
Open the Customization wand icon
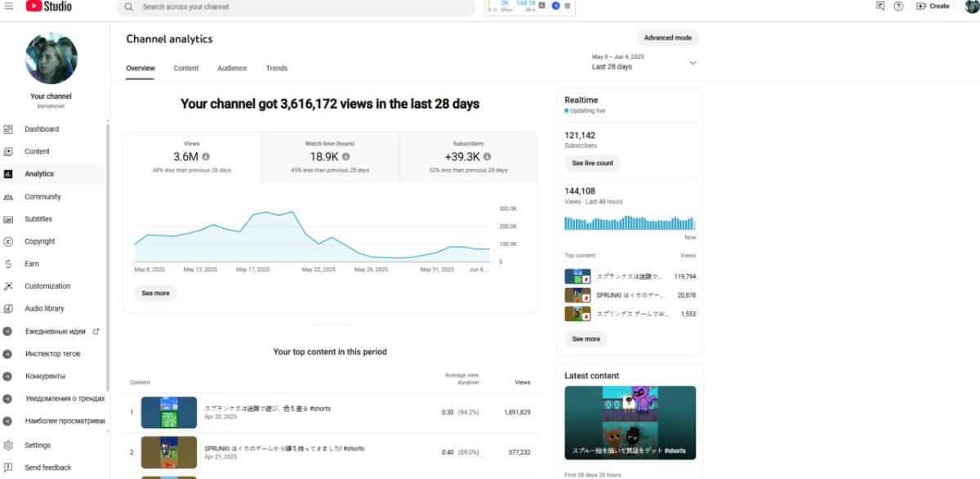pos(8,286)
